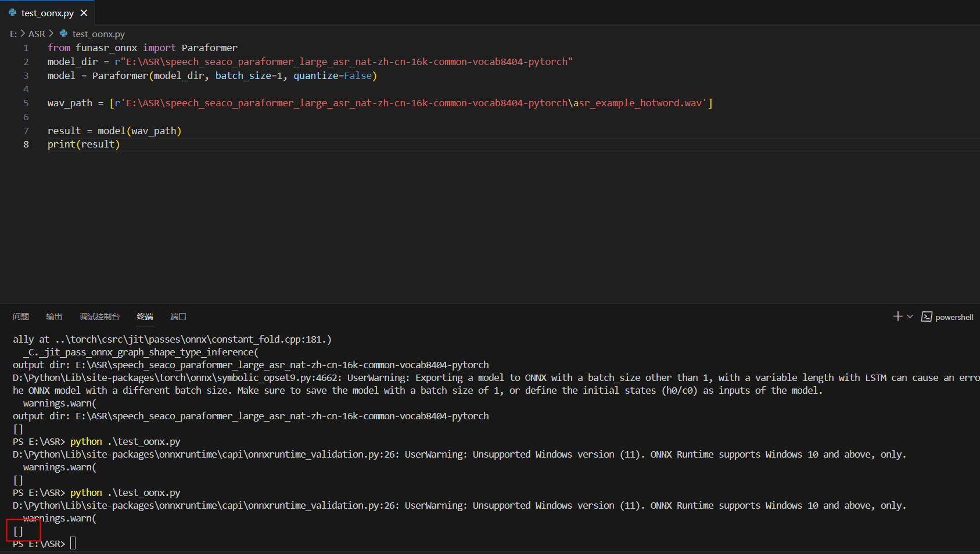Click the first 'python .\test_oonx.py' terminal command

coord(125,441)
